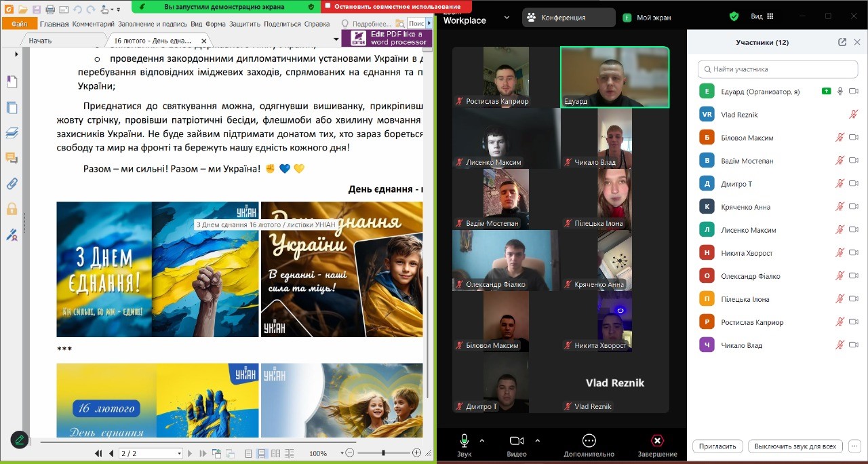Click Выключить звук для всех button

pyautogui.click(x=795, y=446)
